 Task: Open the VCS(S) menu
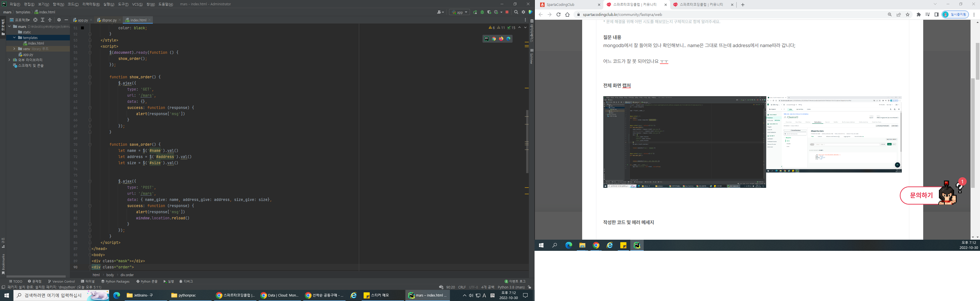137,4
